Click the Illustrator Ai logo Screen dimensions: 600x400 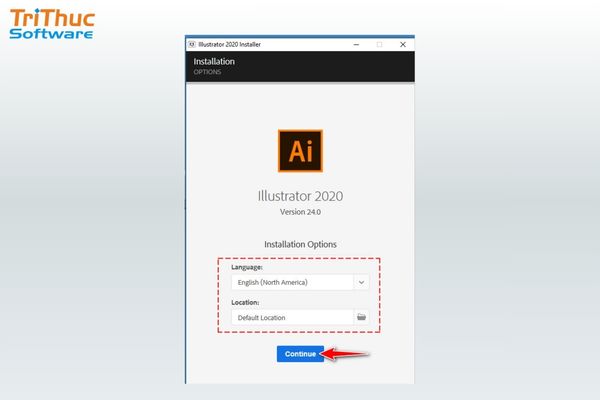point(300,151)
